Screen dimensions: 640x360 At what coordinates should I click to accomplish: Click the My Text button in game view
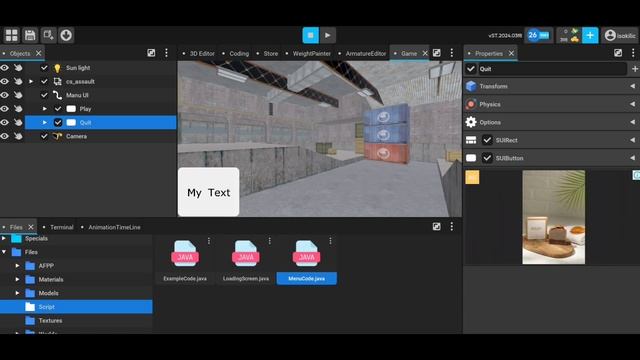click(x=209, y=192)
